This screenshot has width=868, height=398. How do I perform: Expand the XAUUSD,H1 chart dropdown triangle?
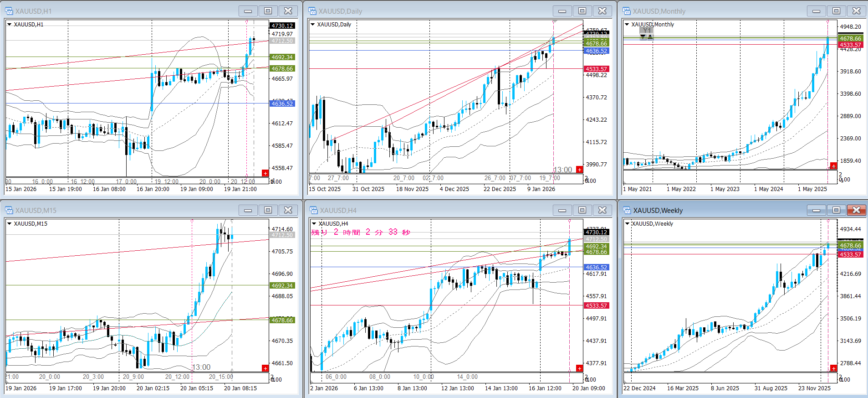coord(9,25)
